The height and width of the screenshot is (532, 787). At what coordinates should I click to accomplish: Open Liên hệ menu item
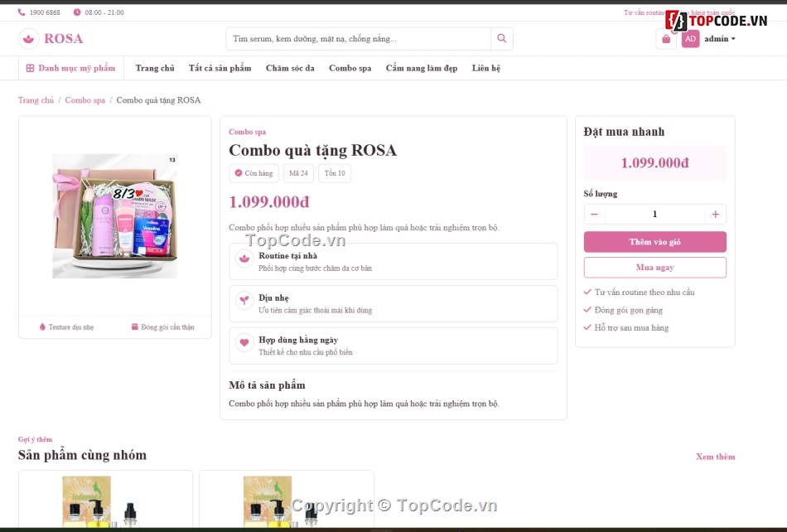tap(485, 68)
